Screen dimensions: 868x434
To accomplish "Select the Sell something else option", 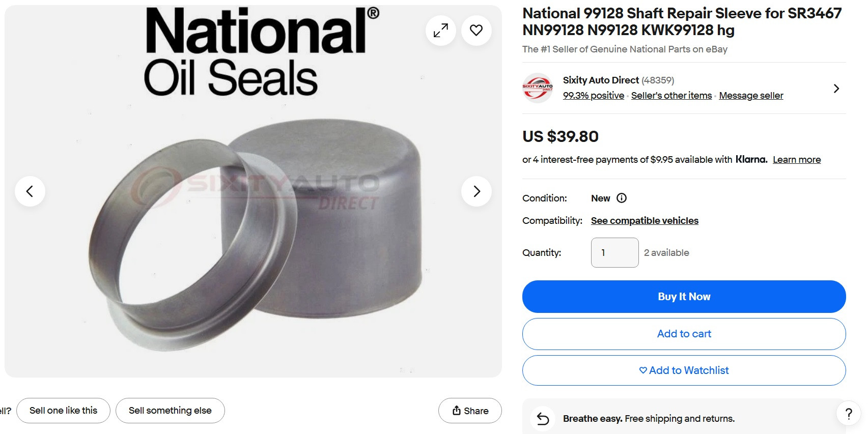I will [170, 410].
